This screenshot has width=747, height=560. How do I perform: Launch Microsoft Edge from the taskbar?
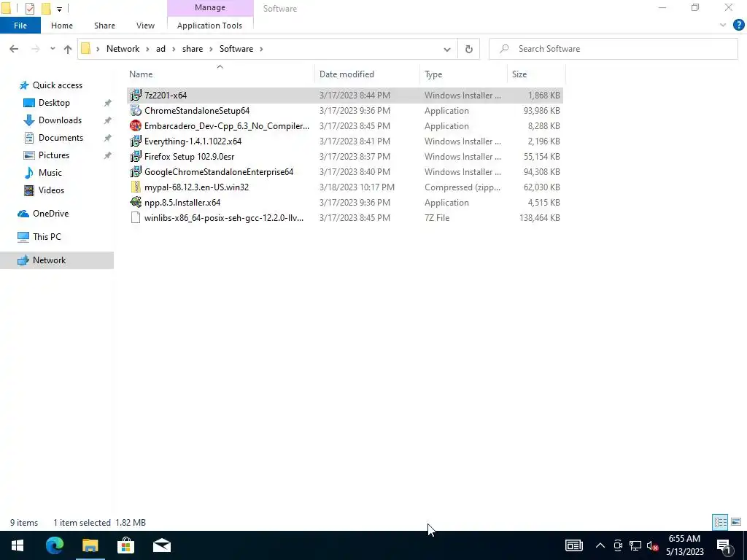(54, 545)
